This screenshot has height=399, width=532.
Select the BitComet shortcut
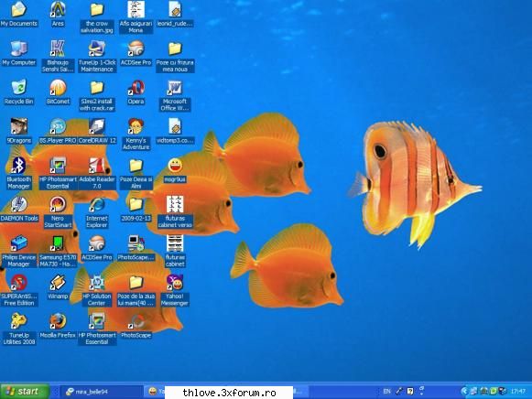coord(58,92)
